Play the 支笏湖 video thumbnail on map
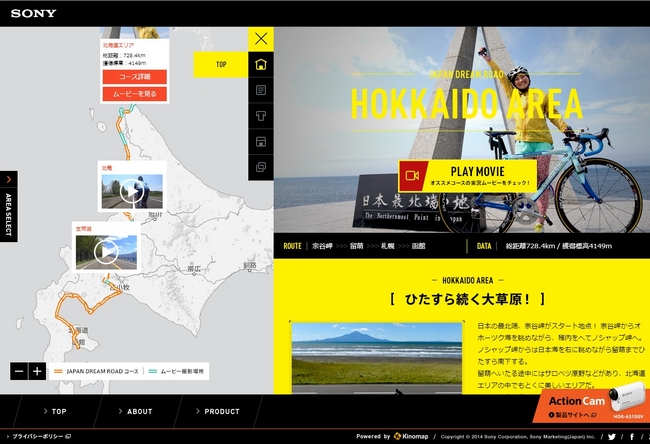 click(x=107, y=252)
